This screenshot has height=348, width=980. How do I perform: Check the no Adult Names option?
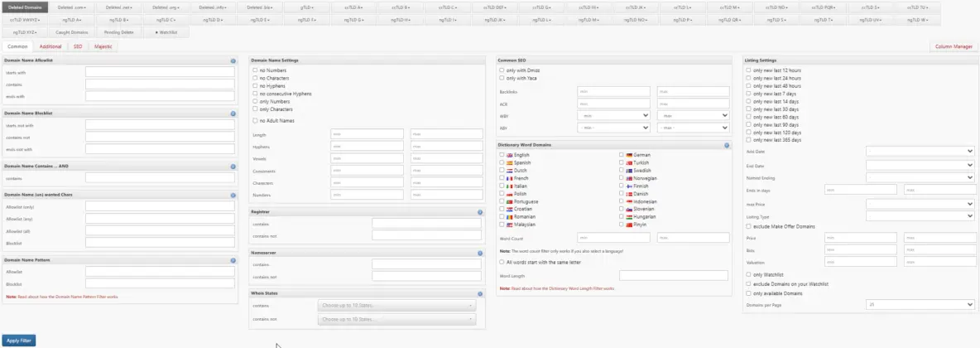click(x=255, y=120)
